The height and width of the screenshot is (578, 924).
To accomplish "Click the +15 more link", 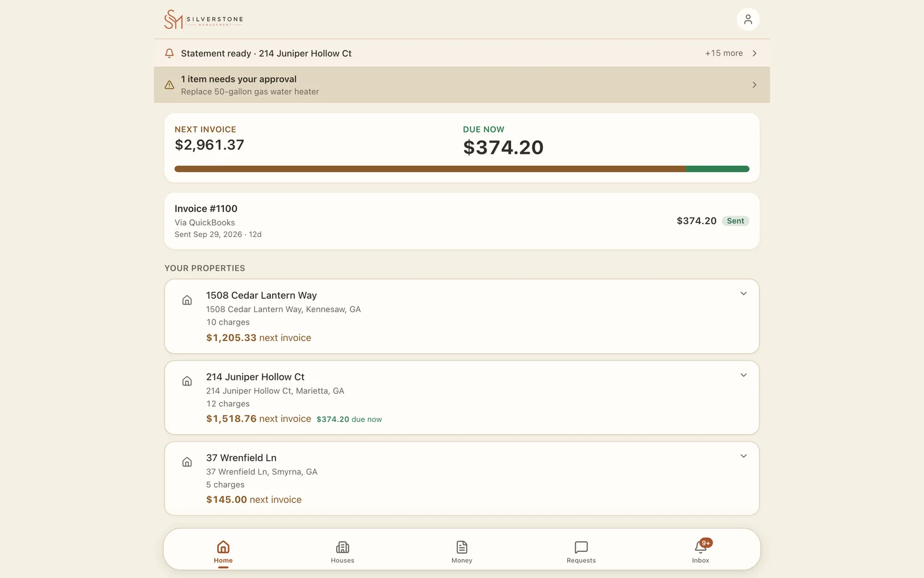I will pos(724,53).
